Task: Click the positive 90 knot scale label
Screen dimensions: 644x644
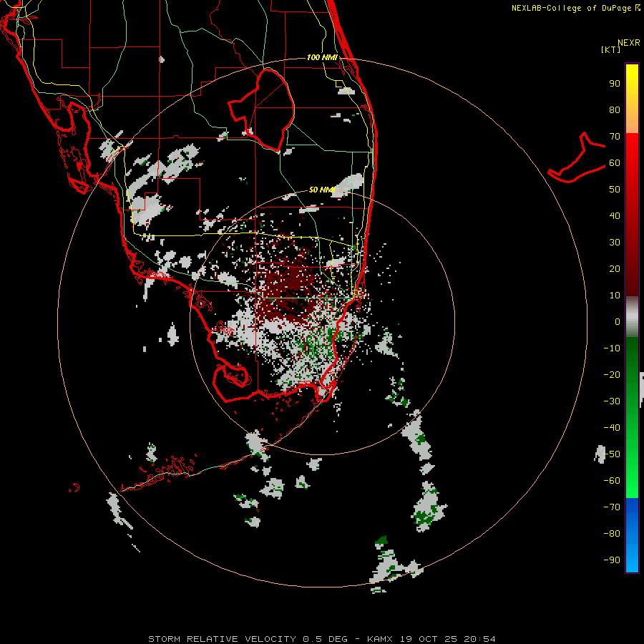Action: point(615,84)
